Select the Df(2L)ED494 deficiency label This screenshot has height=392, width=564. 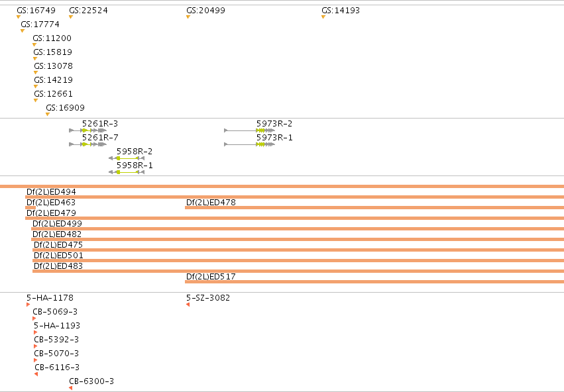tap(51, 192)
